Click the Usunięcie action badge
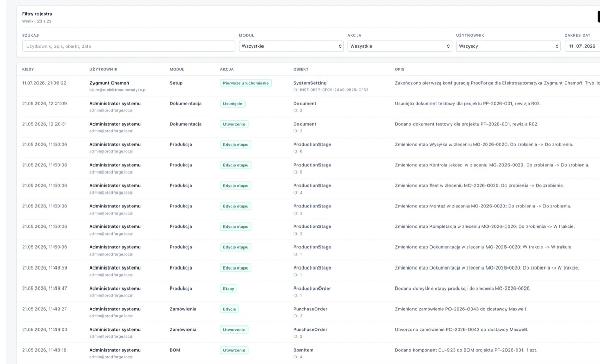This screenshot has height=364, width=600. click(x=233, y=104)
